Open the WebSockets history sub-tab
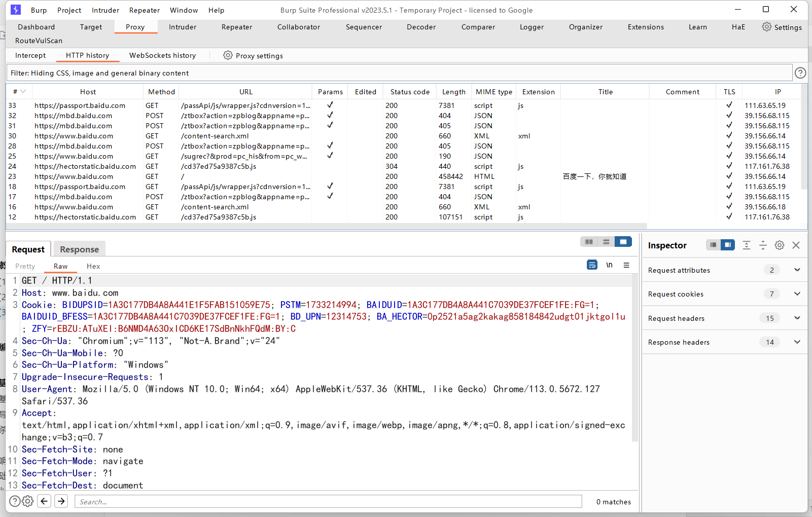 pos(162,55)
